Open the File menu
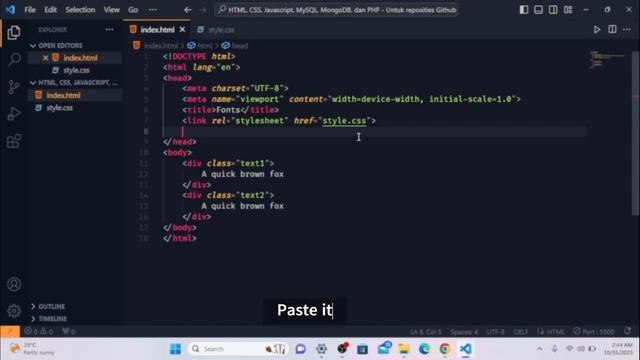The image size is (640, 360). point(30,9)
